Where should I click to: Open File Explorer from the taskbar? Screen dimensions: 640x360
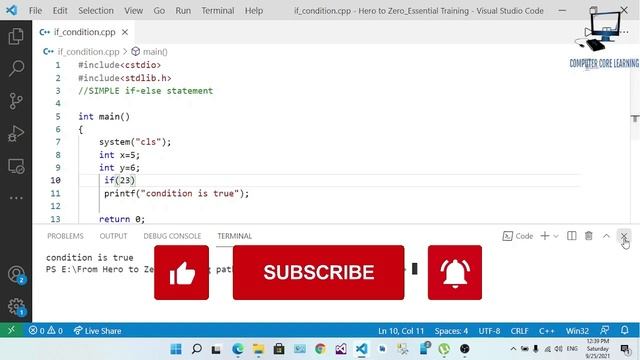pyautogui.click(x=258, y=349)
